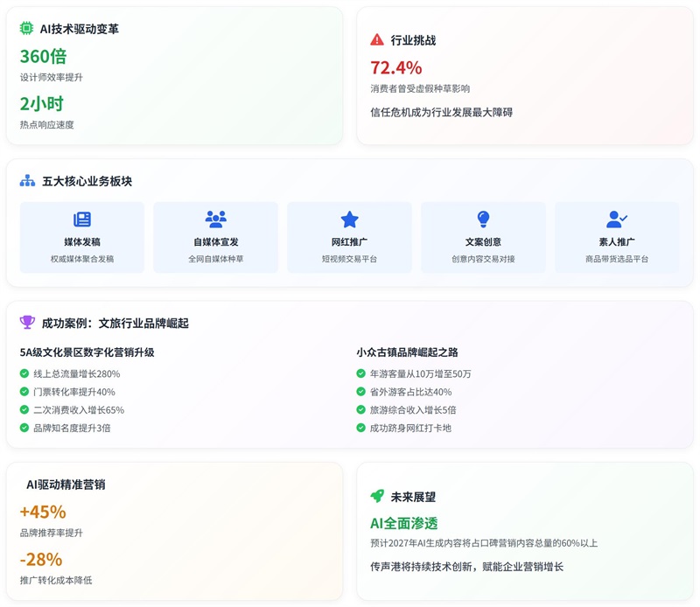The width and height of the screenshot is (700, 607).
Task: Click the check mark beside 年游客量从10万增至50万
Action: pos(361,373)
